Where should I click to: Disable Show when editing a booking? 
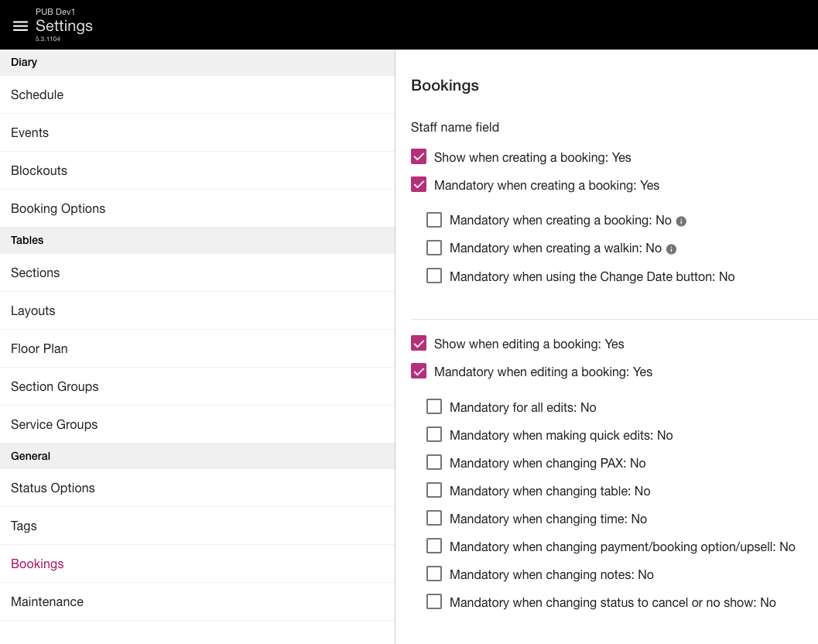419,344
